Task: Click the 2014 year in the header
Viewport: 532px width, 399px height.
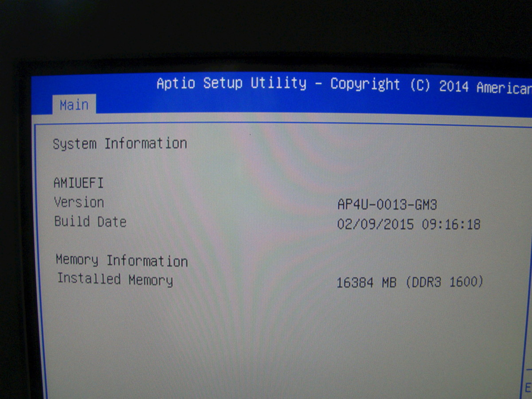Action: [454, 86]
